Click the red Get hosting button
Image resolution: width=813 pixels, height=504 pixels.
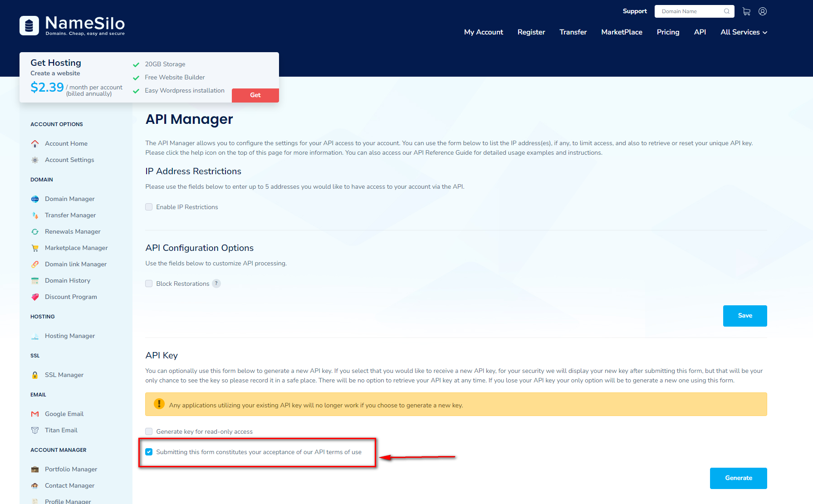pyautogui.click(x=255, y=95)
